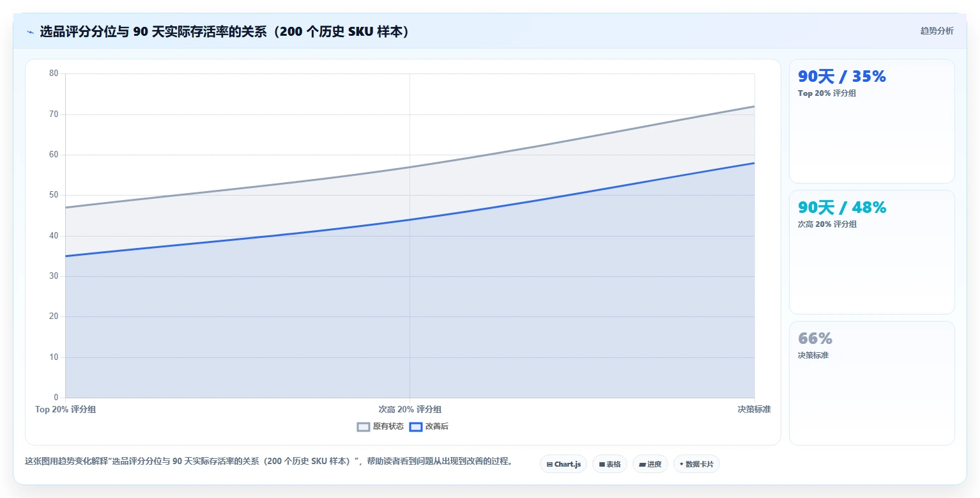Viewport: 980px width, 498px height.
Task: Click the 原有状态 legend label
Action: [x=388, y=427]
